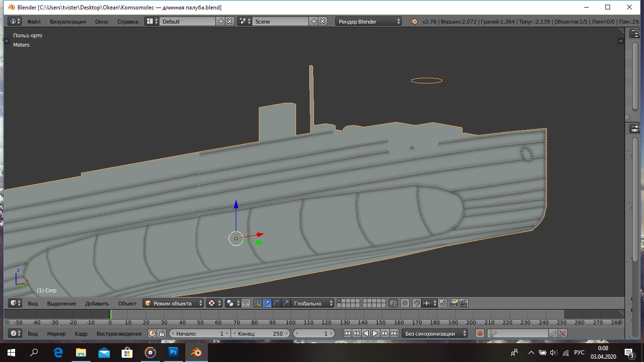The width and height of the screenshot is (644, 362).
Task: Select the rotate manipulator arc icon
Action: [276, 304]
